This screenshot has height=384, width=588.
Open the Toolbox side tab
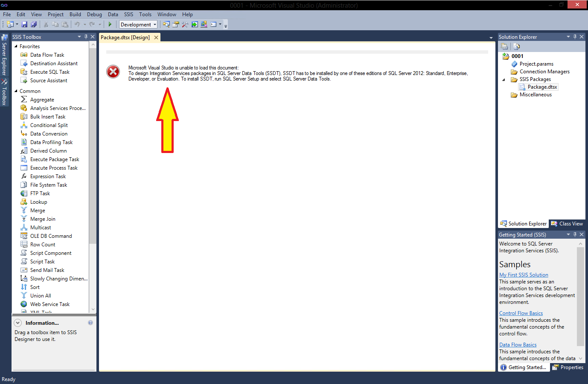point(4,92)
